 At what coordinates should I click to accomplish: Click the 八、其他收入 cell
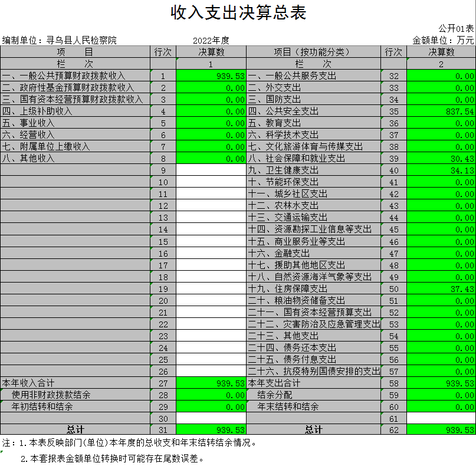tap(75, 159)
